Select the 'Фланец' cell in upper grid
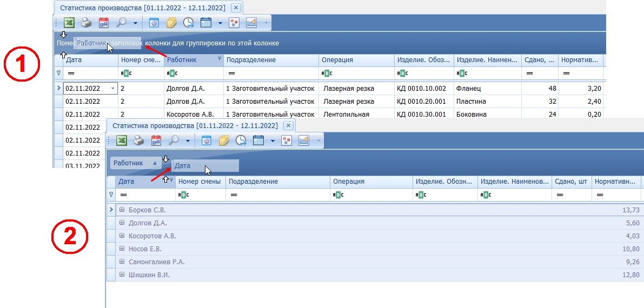Screen dimensions: 644x308 point(488,88)
